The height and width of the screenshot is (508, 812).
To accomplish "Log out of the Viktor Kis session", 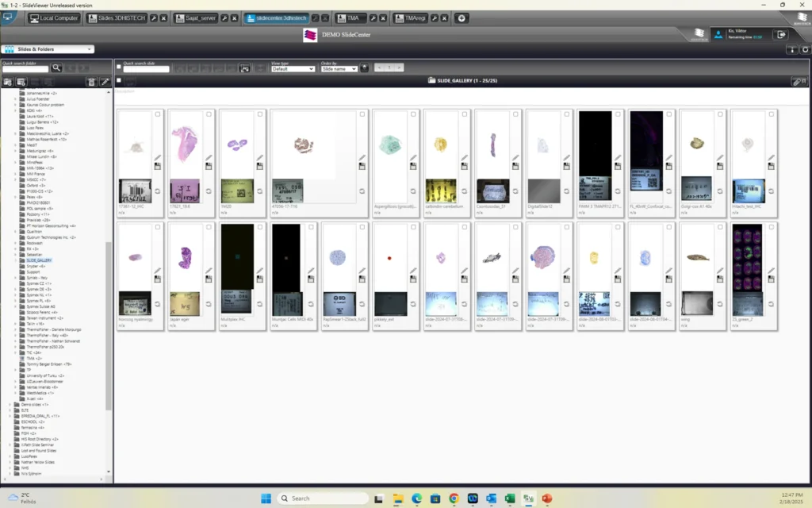I will 781,36.
